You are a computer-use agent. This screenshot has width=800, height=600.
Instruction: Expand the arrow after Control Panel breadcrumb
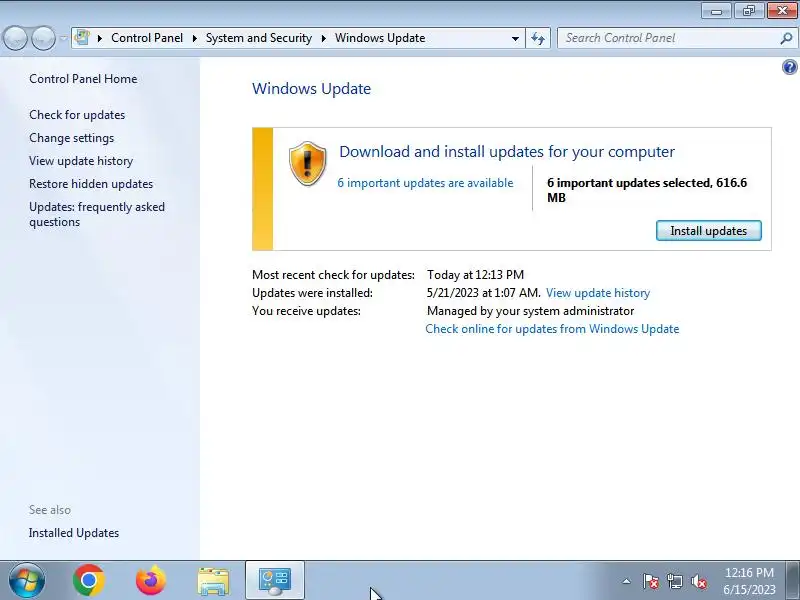point(194,38)
